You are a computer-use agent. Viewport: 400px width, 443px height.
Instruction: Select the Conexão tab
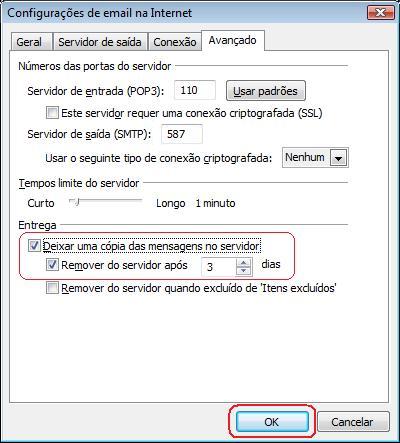pyautogui.click(x=175, y=42)
